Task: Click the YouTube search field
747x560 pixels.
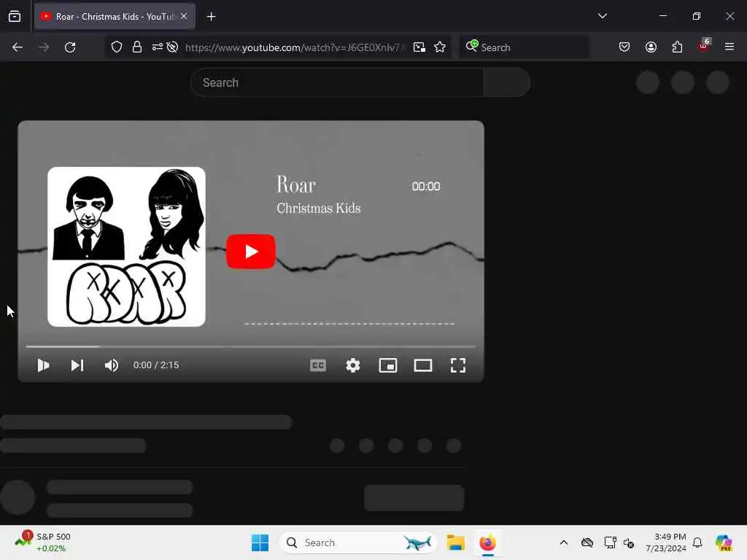Action: [x=337, y=82]
